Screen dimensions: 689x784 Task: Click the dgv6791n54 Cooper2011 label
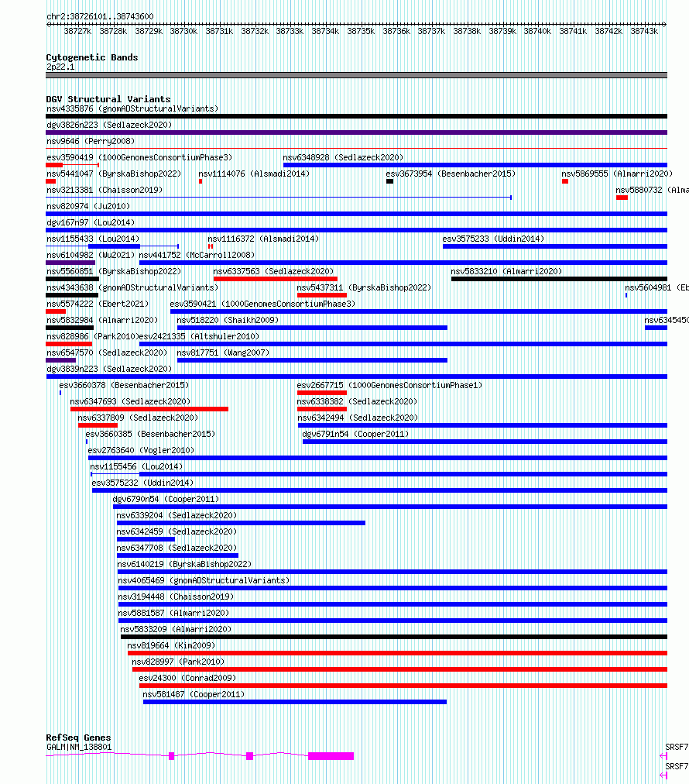356,434
